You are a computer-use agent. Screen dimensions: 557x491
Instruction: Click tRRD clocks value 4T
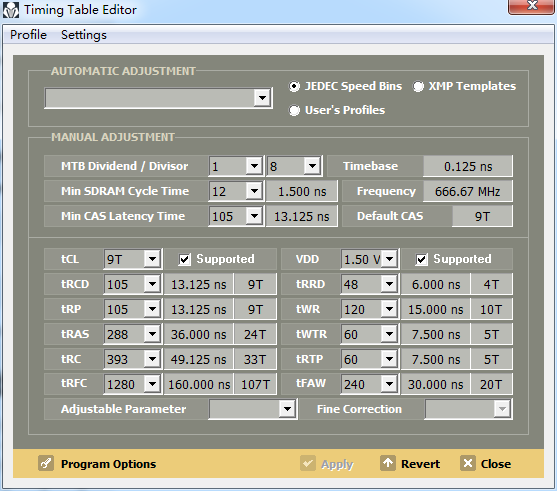pyautogui.click(x=491, y=285)
